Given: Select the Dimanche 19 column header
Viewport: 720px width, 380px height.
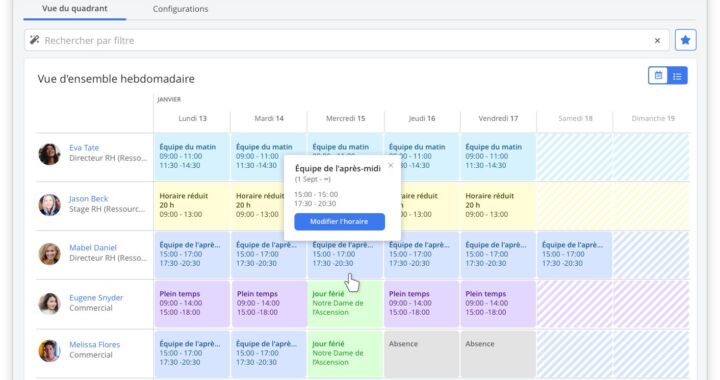Looking at the screenshot, I should (x=653, y=118).
